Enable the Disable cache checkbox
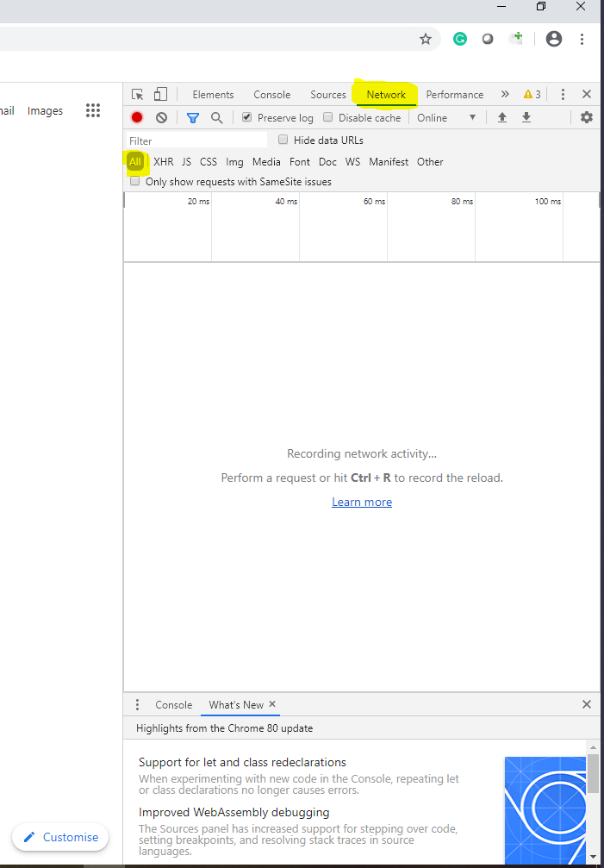The height and width of the screenshot is (868, 604). coord(328,117)
